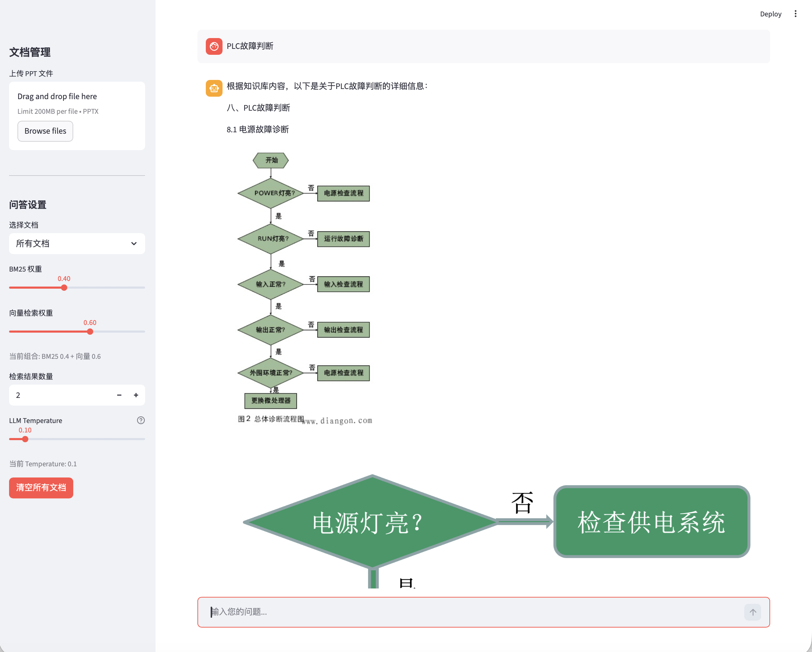
Task: Open the three-dot main menu
Action: [x=795, y=14]
